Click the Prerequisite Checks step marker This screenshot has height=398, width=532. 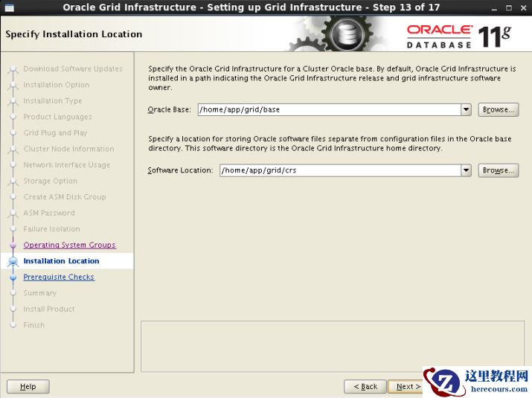[13, 277]
